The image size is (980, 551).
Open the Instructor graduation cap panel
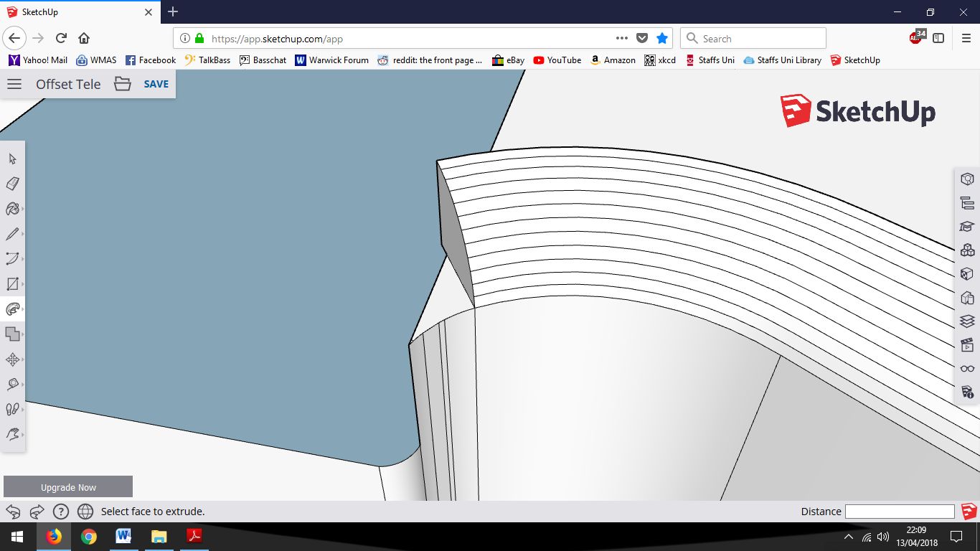(x=967, y=226)
